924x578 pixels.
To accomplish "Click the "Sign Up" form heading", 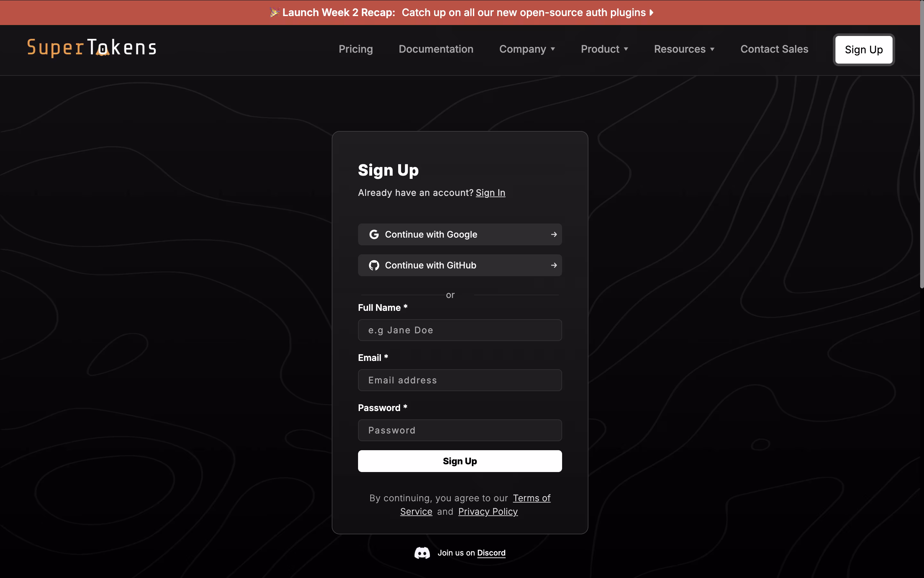I will (388, 170).
